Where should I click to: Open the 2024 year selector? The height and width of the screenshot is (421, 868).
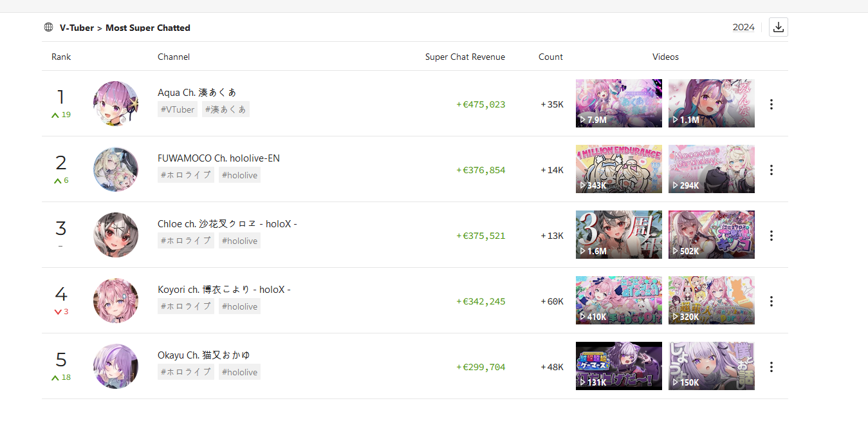coord(743,27)
